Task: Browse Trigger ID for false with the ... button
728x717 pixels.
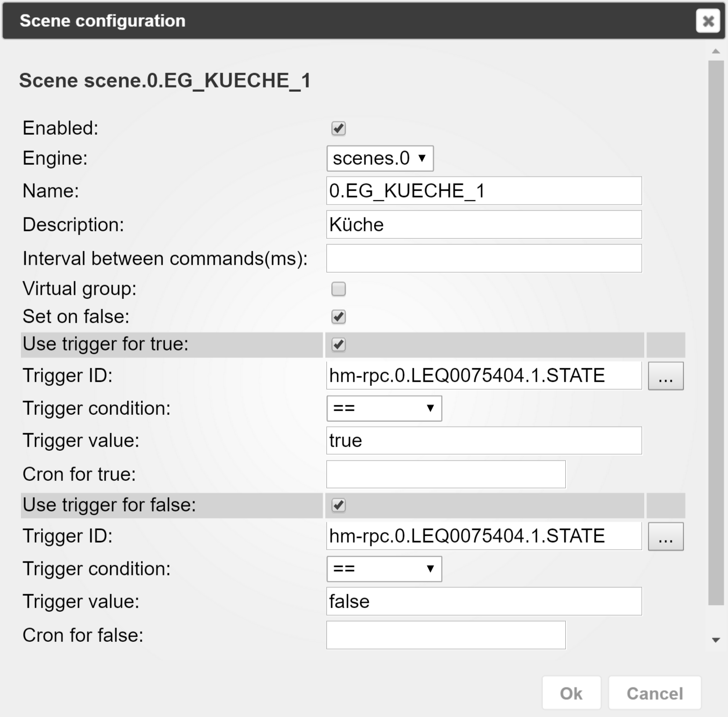Action: point(665,536)
